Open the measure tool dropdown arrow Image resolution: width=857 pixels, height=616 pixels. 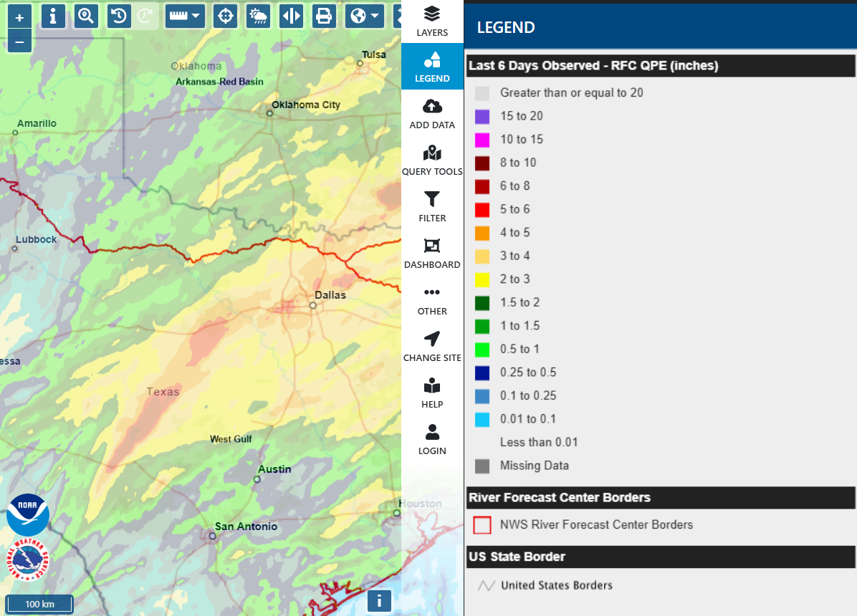[196, 16]
